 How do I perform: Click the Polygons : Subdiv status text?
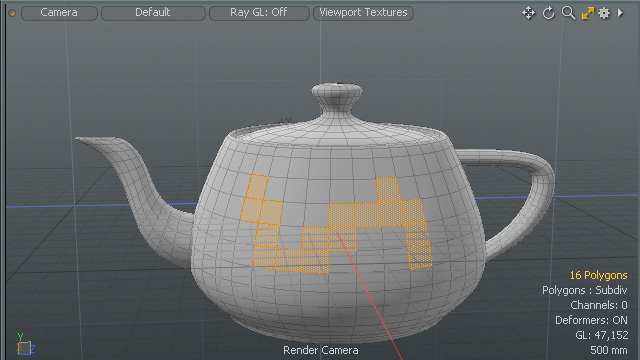point(584,290)
